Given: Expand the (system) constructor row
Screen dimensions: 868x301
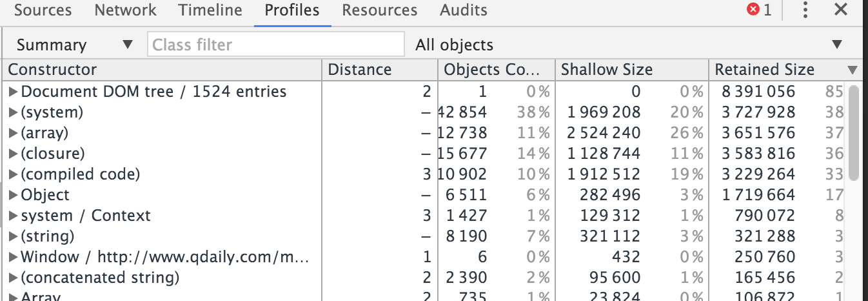Looking at the screenshot, I should tap(13, 112).
